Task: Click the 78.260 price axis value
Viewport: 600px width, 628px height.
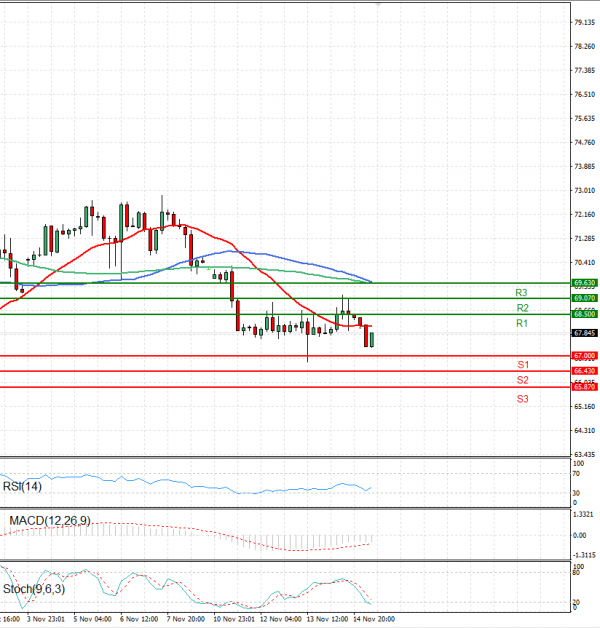Action: click(584, 46)
